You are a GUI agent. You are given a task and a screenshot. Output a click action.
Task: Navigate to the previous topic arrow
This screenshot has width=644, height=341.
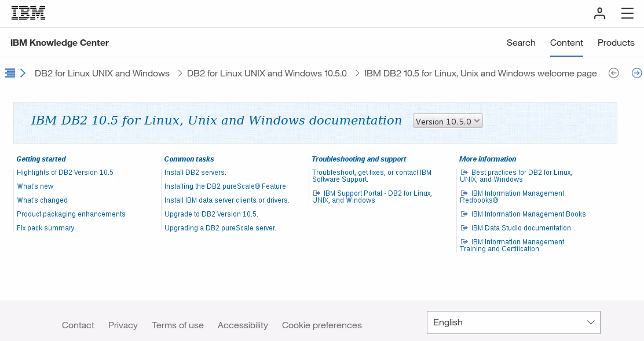(x=613, y=73)
